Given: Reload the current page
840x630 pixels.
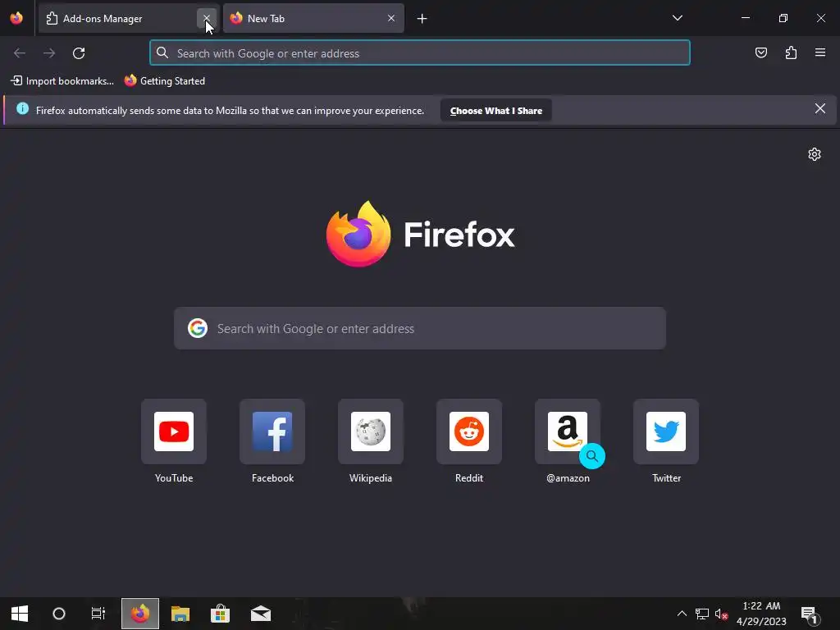Looking at the screenshot, I should (x=79, y=53).
